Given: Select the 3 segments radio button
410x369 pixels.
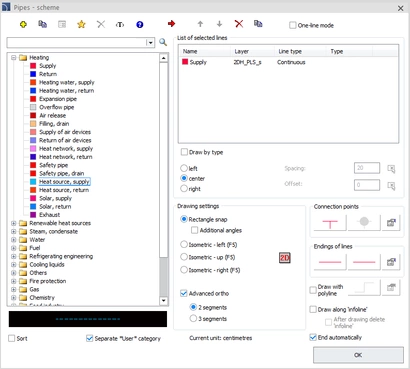Looking at the screenshot, I should (193, 318).
